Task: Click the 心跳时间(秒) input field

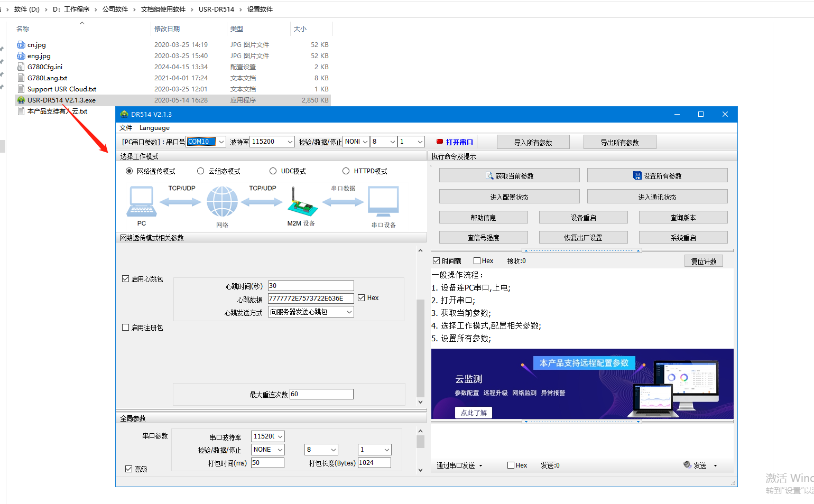Action: 310,286
